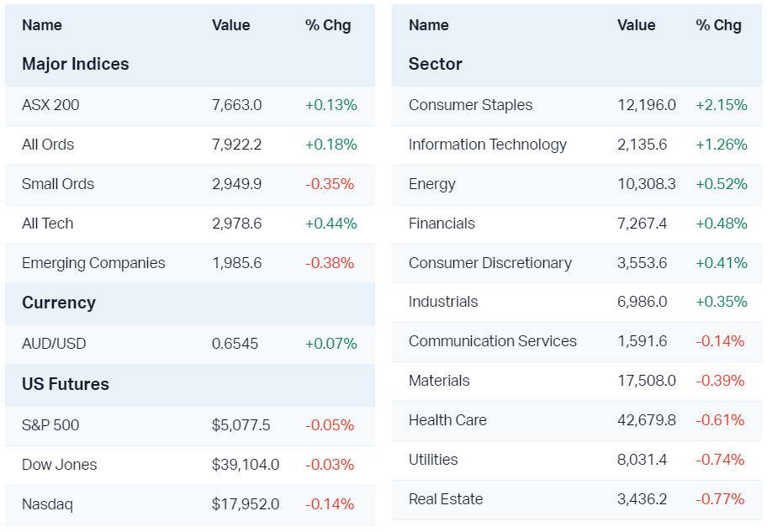The width and height of the screenshot is (767, 532).
Task: Click the Health Care sector name
Action: (x=447, y=420)
